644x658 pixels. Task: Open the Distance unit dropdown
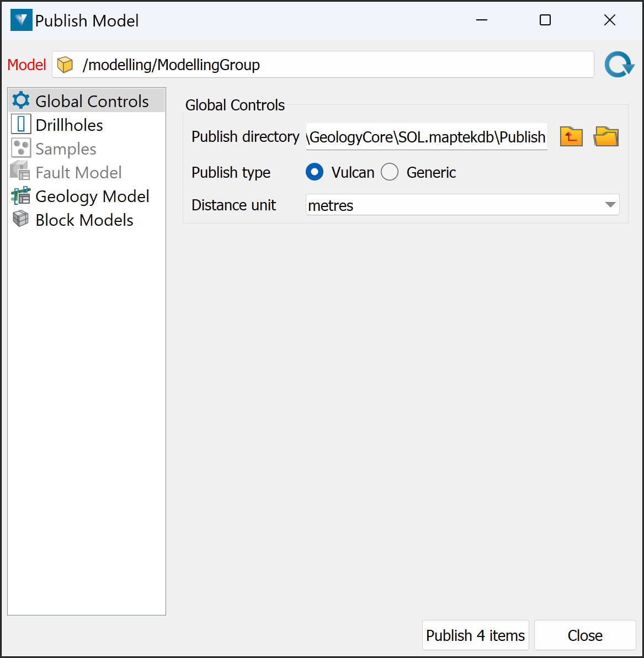point(462,205)
